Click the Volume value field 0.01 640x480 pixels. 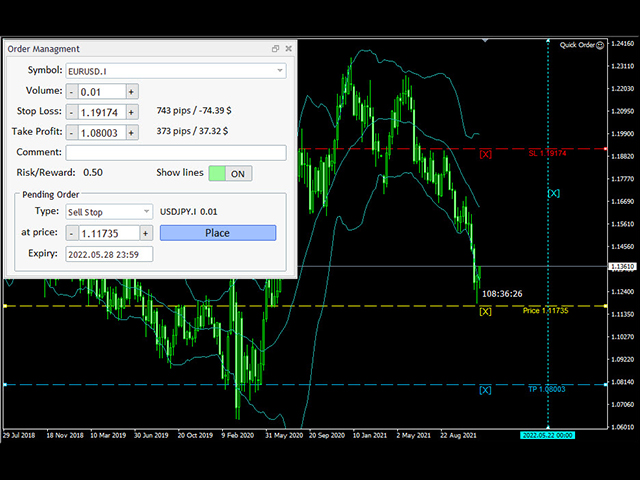[100, 91]
